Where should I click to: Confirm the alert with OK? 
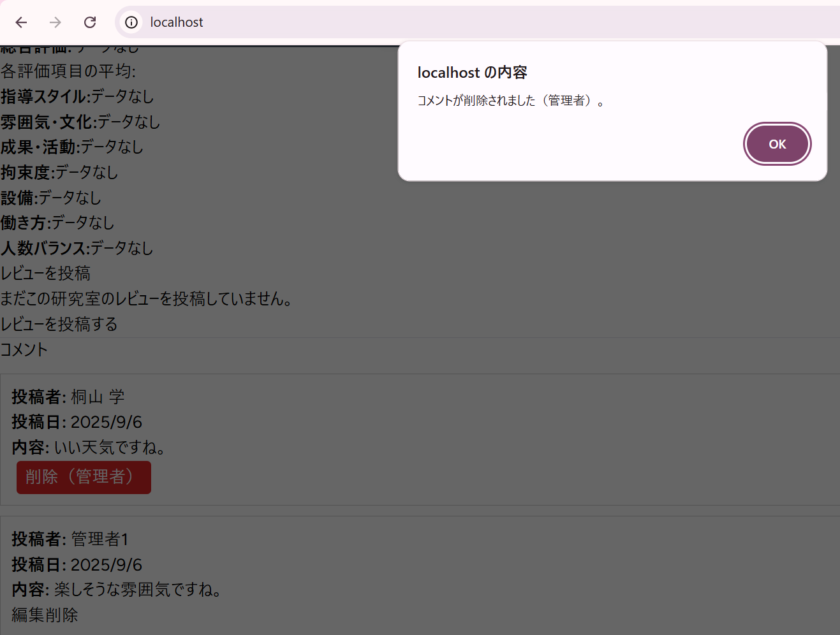coord(777,144)
